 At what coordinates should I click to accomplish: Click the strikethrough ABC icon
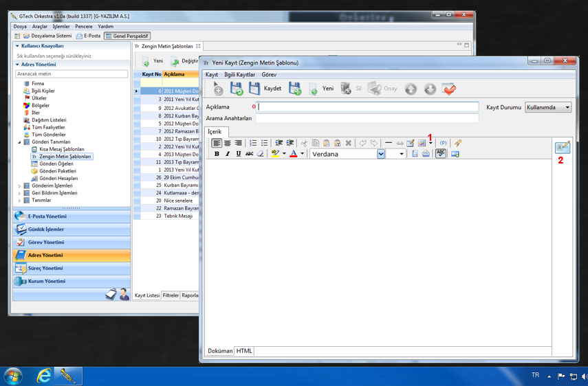249,154
